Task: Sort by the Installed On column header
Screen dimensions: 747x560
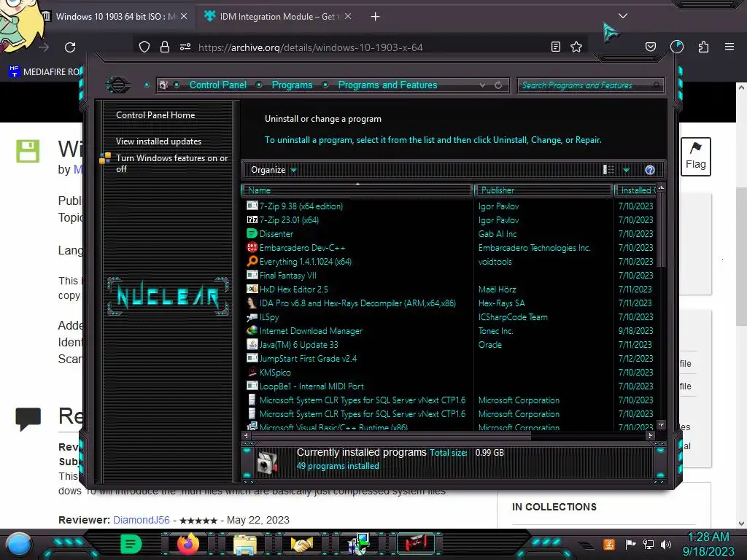Action: [636, 190]
